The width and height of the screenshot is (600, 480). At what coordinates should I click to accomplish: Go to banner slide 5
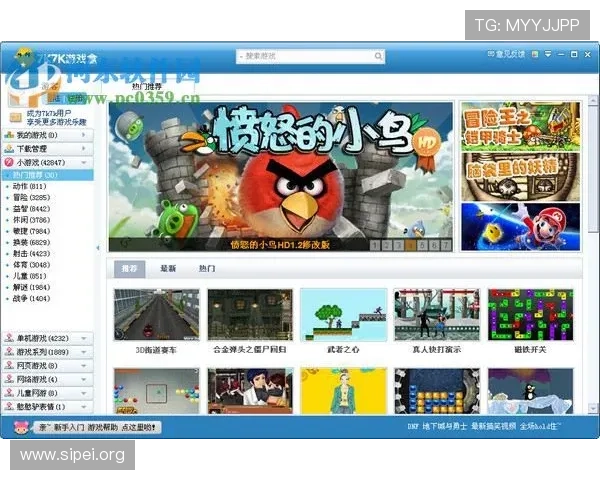pyautogui.click(x=422, y=245)
